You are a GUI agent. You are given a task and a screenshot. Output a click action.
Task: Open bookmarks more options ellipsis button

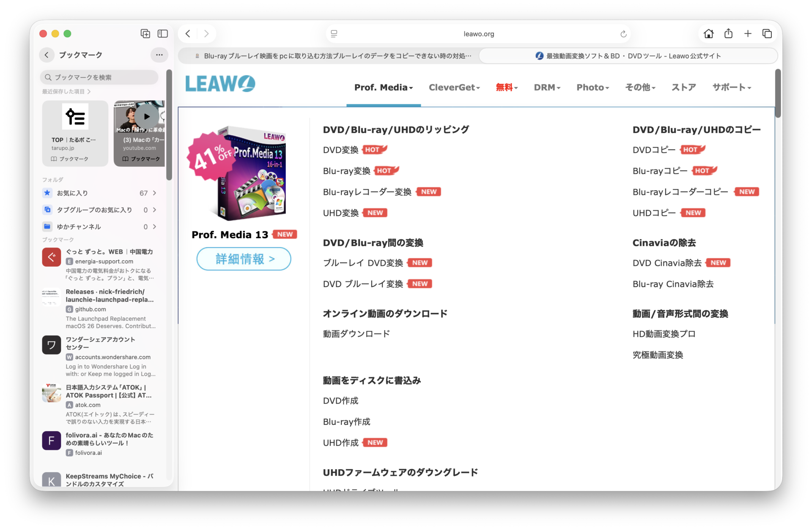coord(159,55)
